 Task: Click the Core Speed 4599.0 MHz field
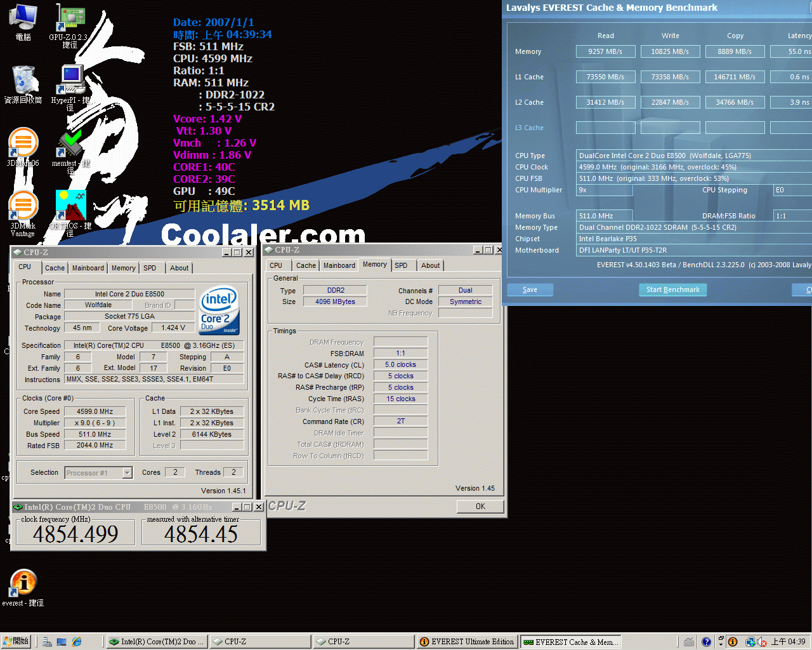point(95,411)
